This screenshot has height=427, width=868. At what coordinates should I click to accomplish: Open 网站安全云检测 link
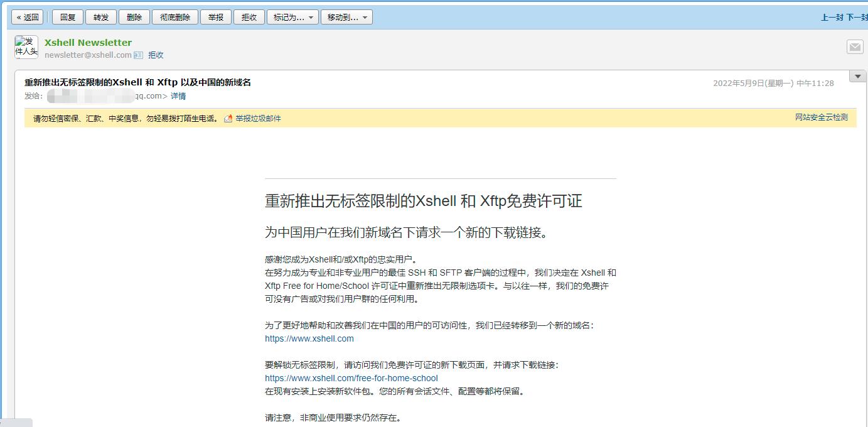click(822, 117)
